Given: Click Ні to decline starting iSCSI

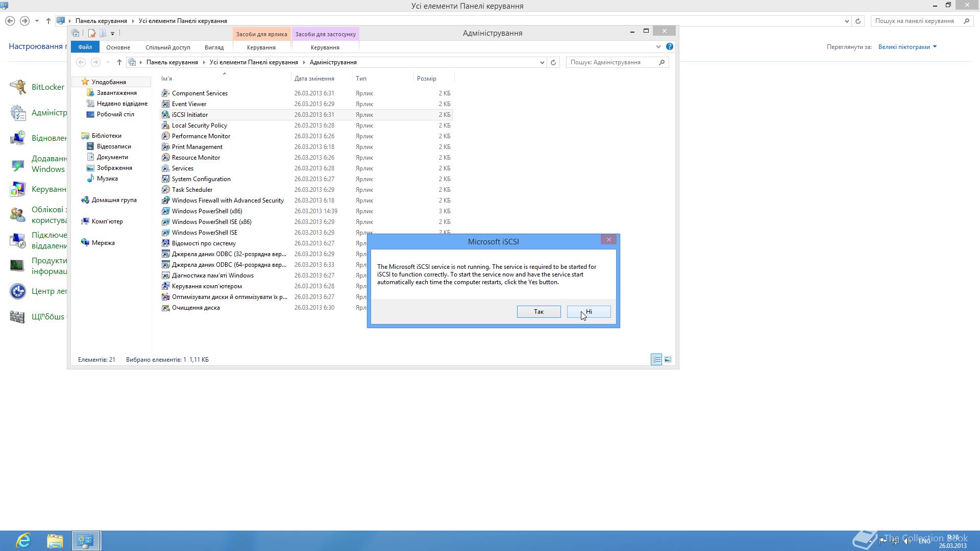Looking at the screenshot, I should [x=589, y=312].
